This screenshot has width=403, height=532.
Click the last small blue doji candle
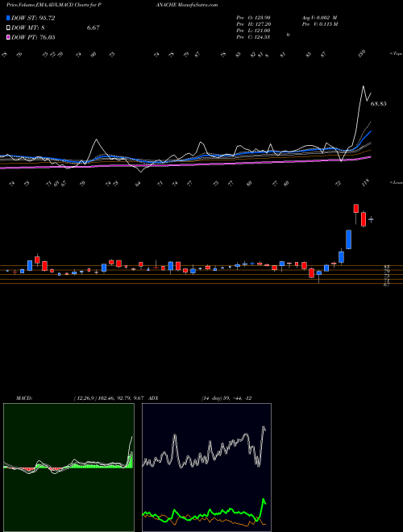(x=371, y=219)
